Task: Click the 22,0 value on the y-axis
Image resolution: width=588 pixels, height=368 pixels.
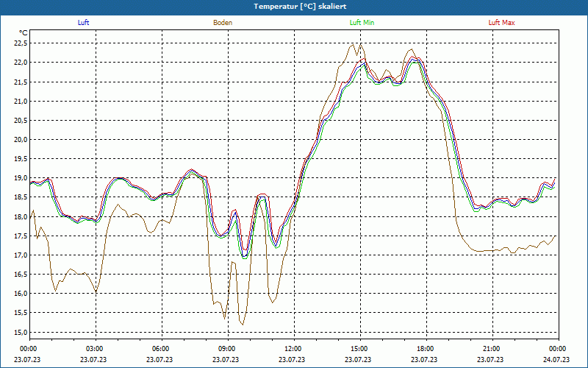Action: (21, 63)
